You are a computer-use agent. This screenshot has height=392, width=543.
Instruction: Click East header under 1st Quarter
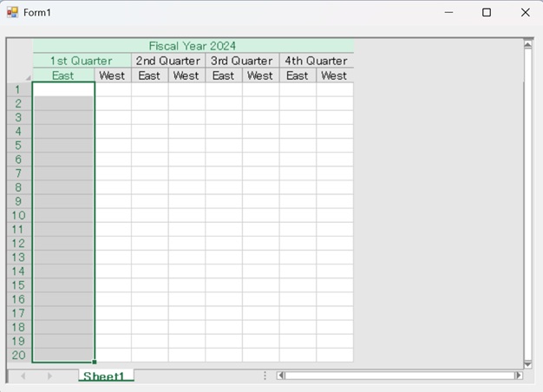pos(63,75)
